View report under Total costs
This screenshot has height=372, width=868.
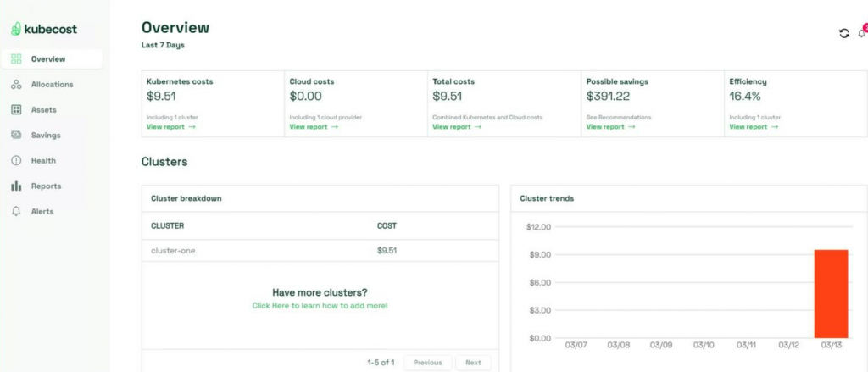click(457, 127)
